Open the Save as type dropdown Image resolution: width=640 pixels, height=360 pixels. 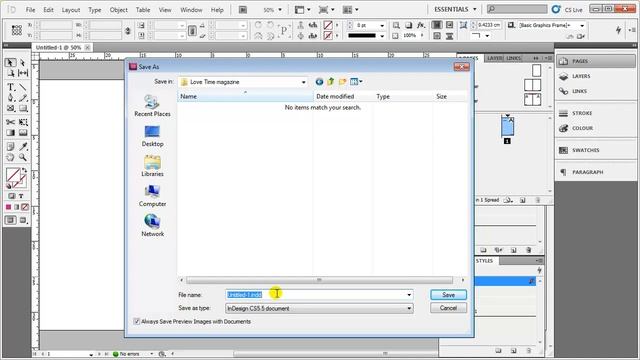point(409,308)
